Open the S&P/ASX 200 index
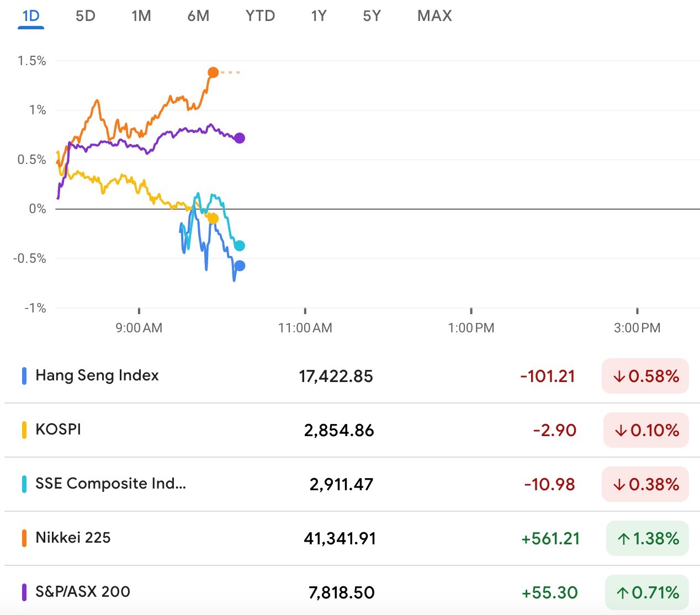Image resolution: width=700 pixels, height=615 pixels. click(x=83, y=592)
